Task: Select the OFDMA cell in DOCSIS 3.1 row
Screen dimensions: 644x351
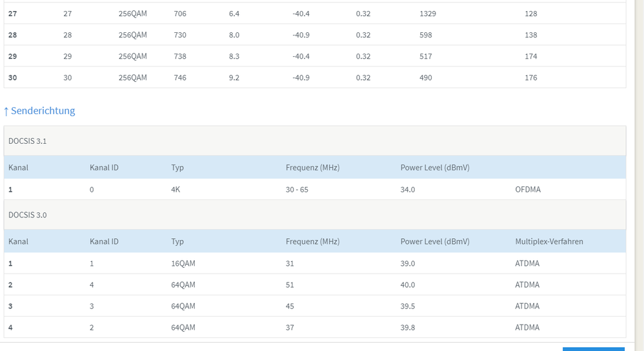Action: (527, 190)
